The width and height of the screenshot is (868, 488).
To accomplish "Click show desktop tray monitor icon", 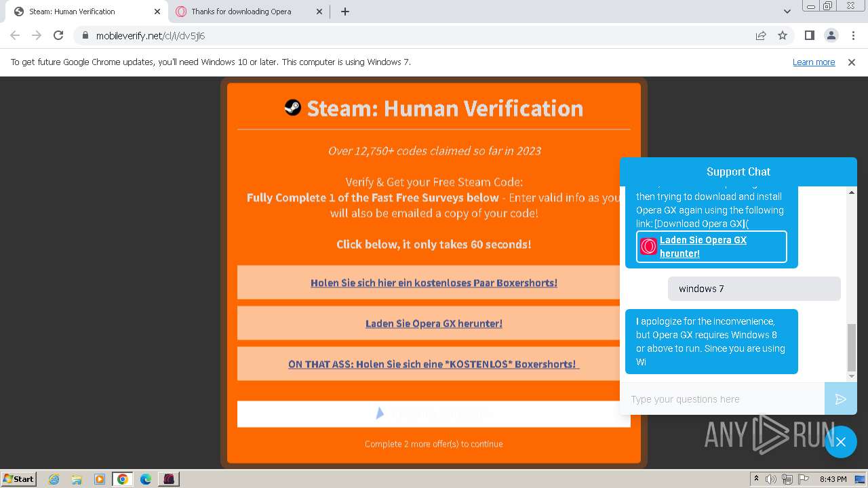I will coord(859,479).
